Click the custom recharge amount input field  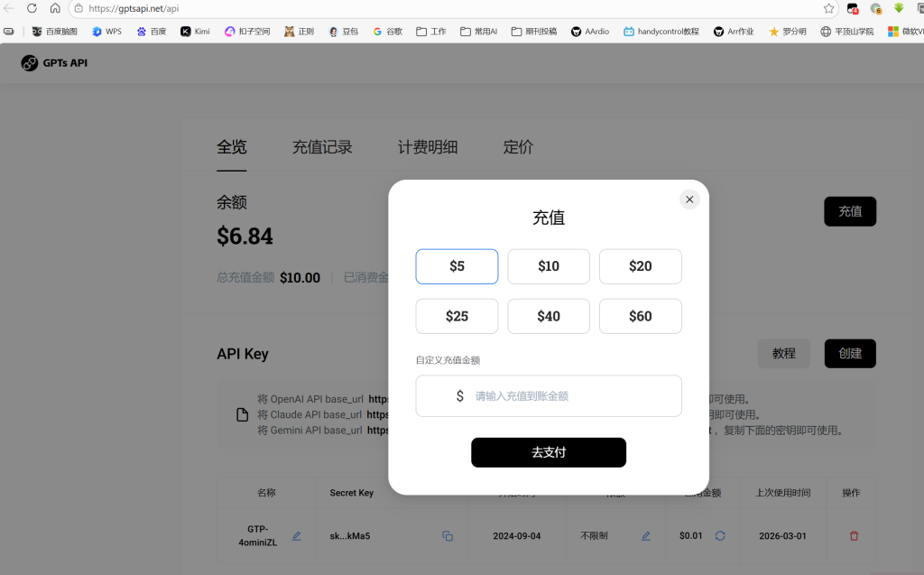549,395
